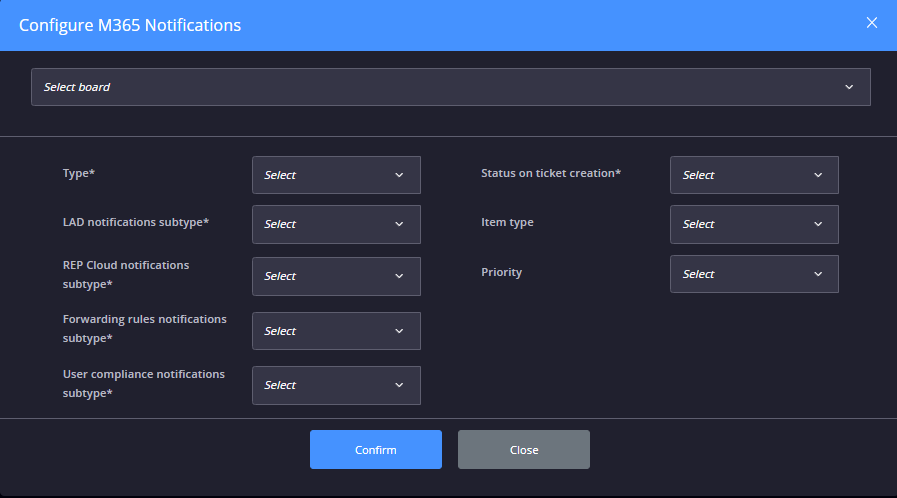
Task: Open the Select board dropdown
Action: 451,87
